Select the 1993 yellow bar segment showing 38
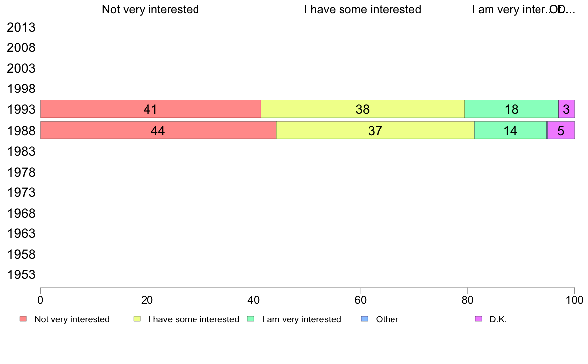 pos(362,109)
